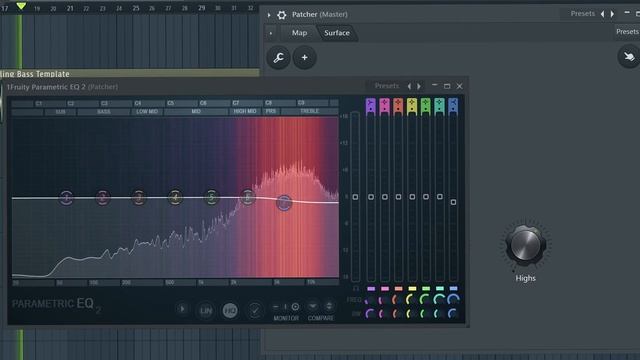
Task: Click the checkmark button in Parametric EQ 2
Action: 255,311
